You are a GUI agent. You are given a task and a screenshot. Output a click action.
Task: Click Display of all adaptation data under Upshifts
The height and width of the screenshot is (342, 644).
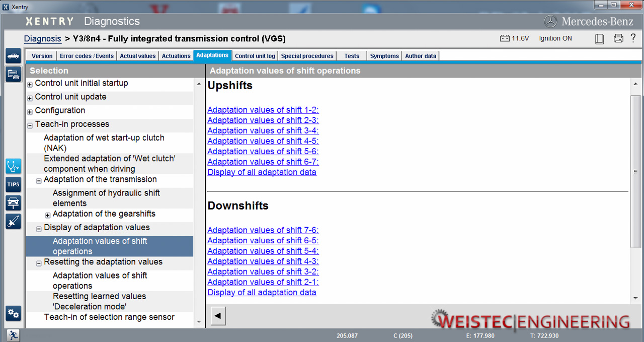262,172
